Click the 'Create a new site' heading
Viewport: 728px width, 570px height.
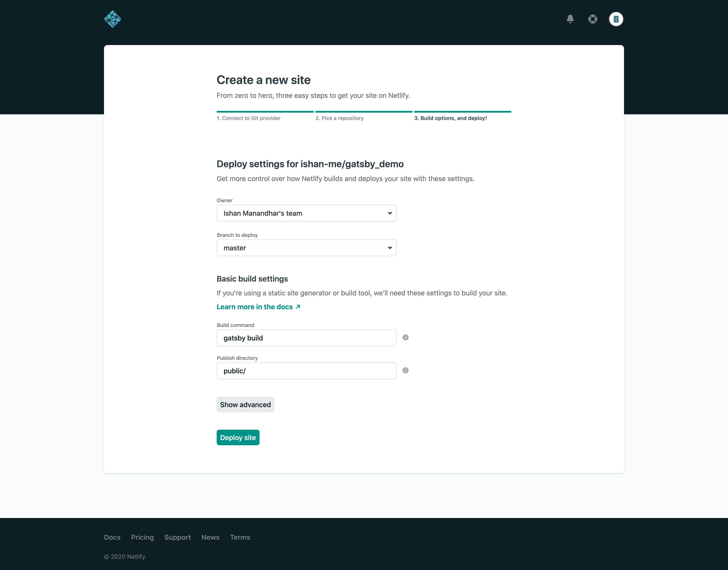click(x=263, y=80)
